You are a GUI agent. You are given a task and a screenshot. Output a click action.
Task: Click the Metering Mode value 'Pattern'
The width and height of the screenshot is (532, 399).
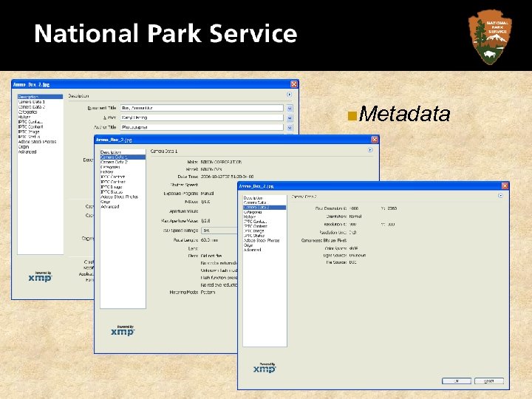[x=208, y=292]
